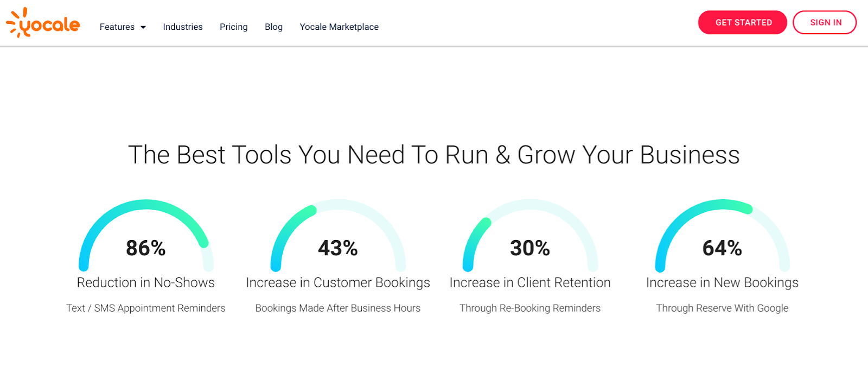Click the Yocale logo
The width and height of the screenshot is (868, 379).
tap(43, 23)
